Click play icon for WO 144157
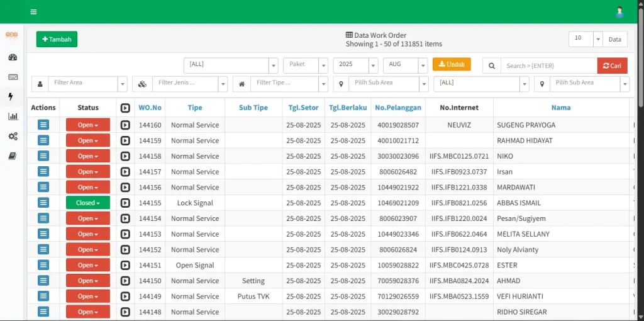The height and width of the screenshot is (321, 644). (x=125, y=172)
